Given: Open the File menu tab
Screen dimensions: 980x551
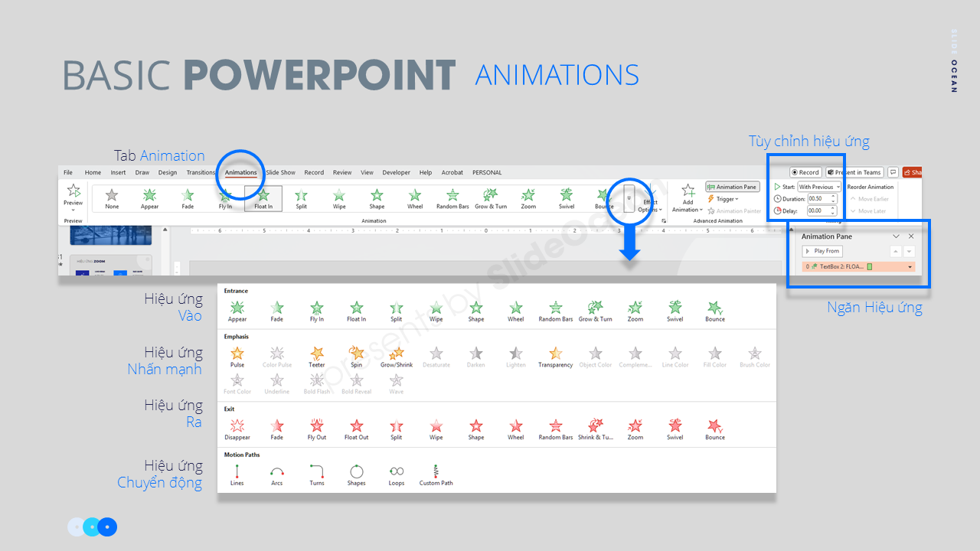Looking at the screenshot, I should coord(68,172).
